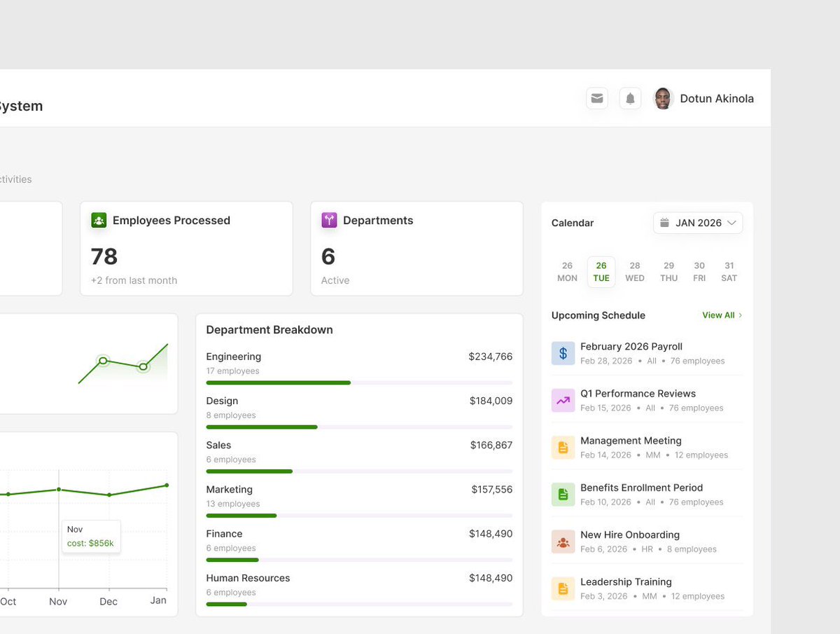Select the 26 TUE calendar day
This screenshot has width=840, height=634.
click(x=601, y=272)
